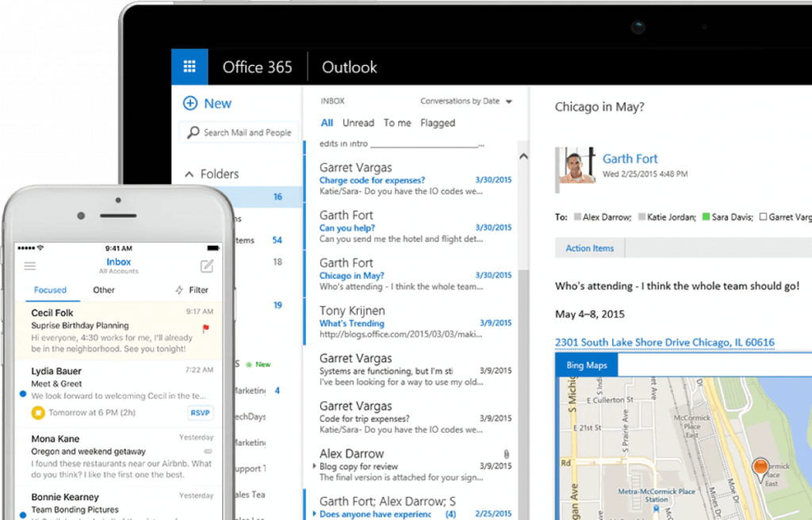Click the New mail plus icon
Image resolution: width=812 pixels, height=520 pixels.
[x=190, y=103]
